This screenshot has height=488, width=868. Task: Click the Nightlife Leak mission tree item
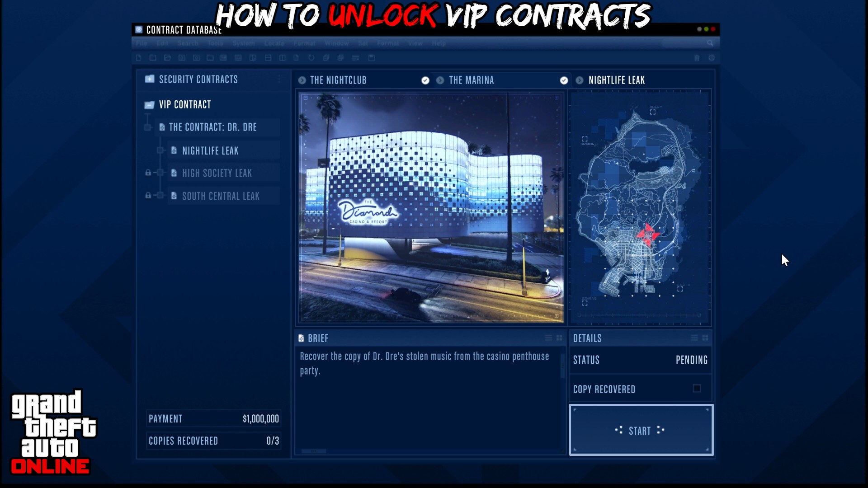point(210,150)
